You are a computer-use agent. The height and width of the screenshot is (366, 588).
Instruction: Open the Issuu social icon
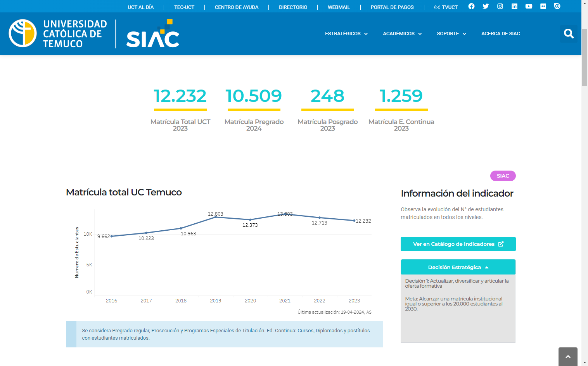(x=557, y=6)
